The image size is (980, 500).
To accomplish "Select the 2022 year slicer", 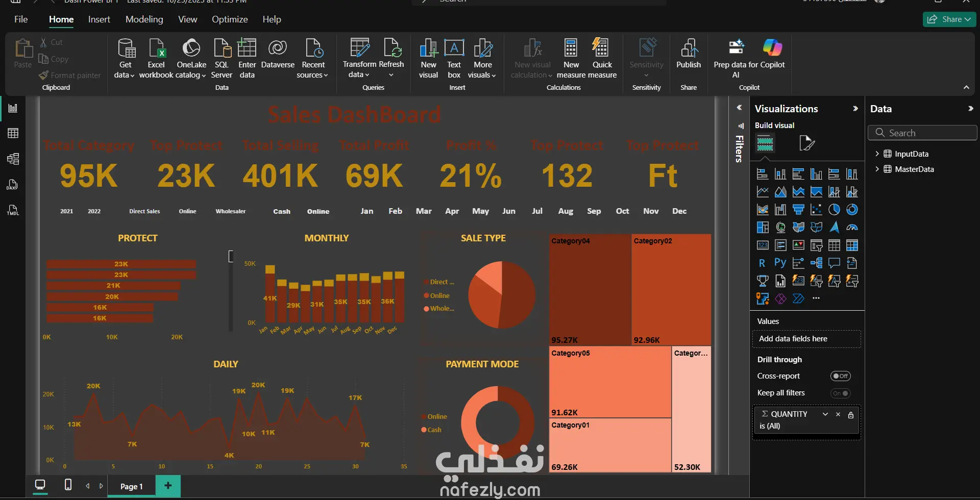I will tap(94, 211).
